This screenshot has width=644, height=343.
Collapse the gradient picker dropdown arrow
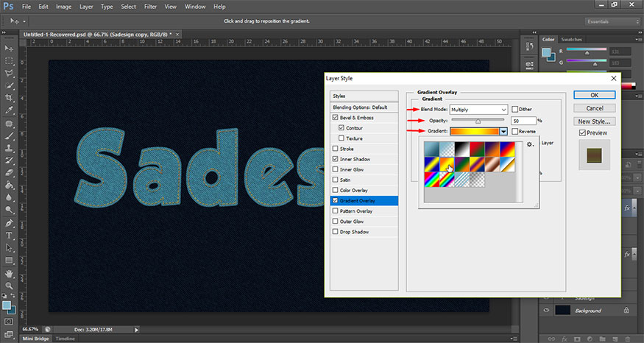pyautogui.click(x=503, y=132)
